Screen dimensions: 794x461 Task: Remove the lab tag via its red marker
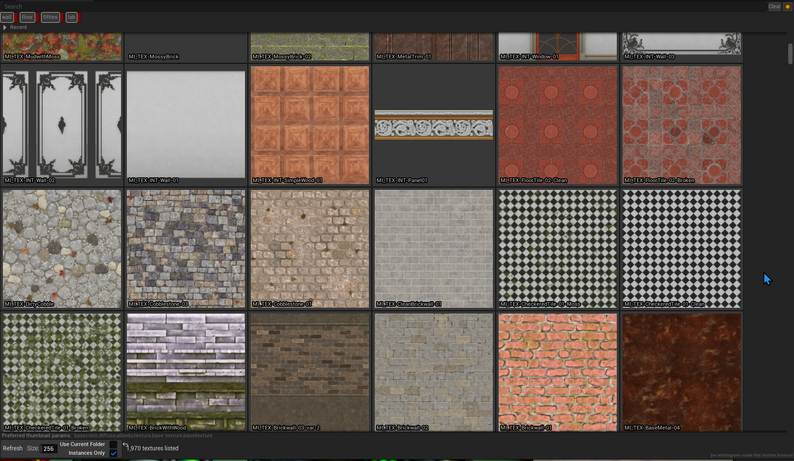[79, 18]
